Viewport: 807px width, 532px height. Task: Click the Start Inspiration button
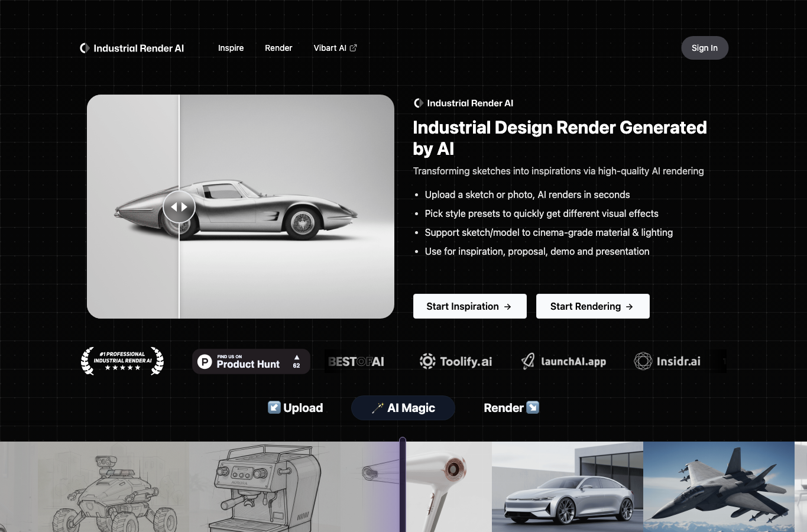470,306
